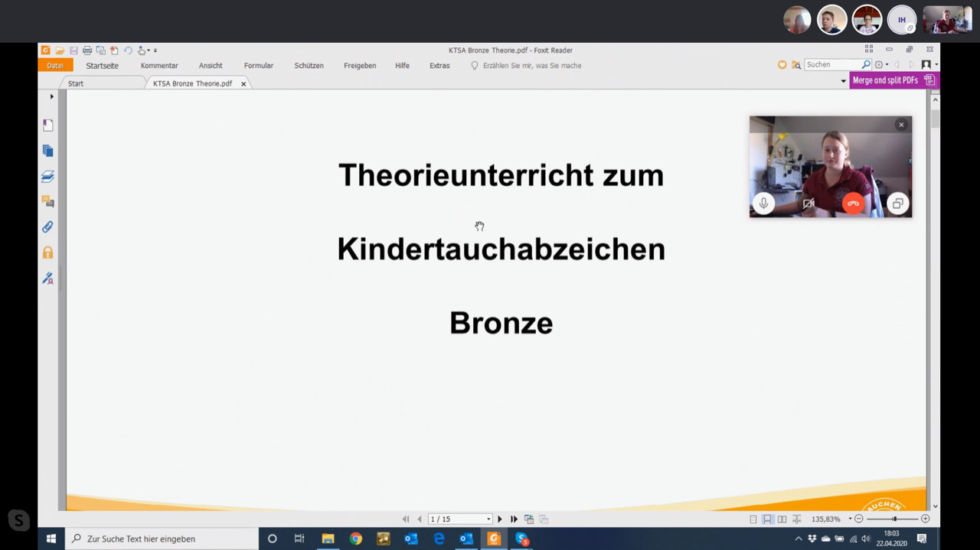Open the Kommentar ribbon tab
Image resolution: width=980 pixels, height=550 pixels.
coord(159,66)
